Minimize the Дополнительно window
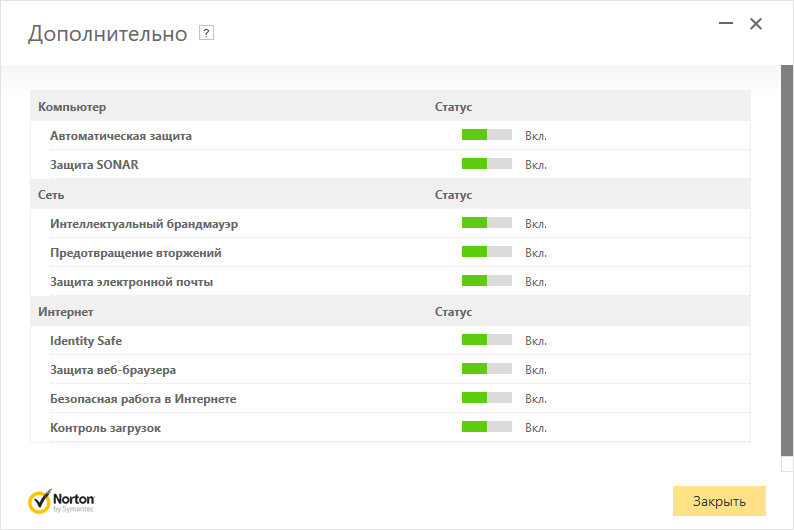794x530 pixels. tap(724, 24)
